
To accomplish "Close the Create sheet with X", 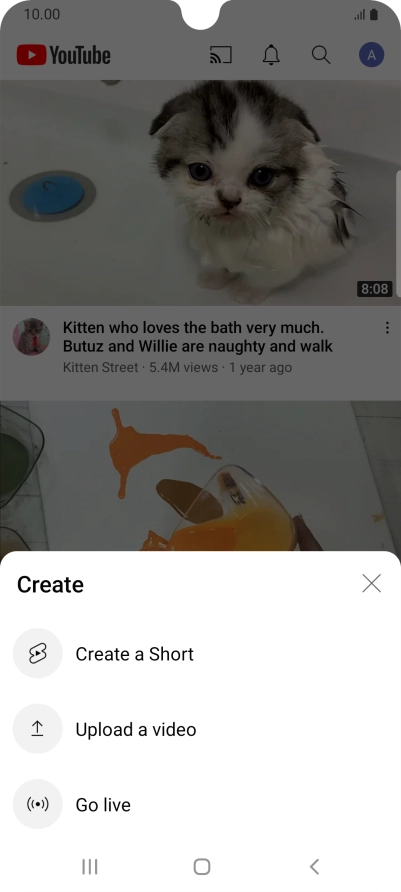I will [371, 583].
